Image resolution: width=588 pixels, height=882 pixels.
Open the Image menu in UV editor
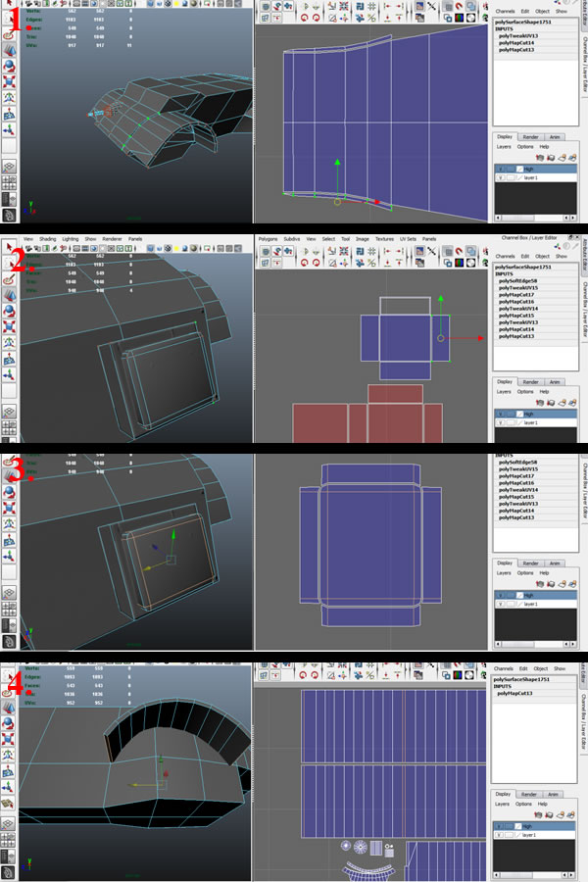click(x=363, y=239)
